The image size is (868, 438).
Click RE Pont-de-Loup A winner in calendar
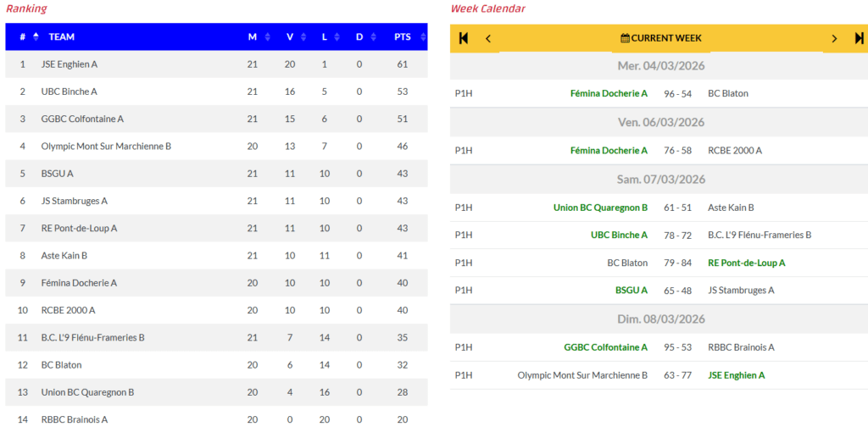click(746, 263)
